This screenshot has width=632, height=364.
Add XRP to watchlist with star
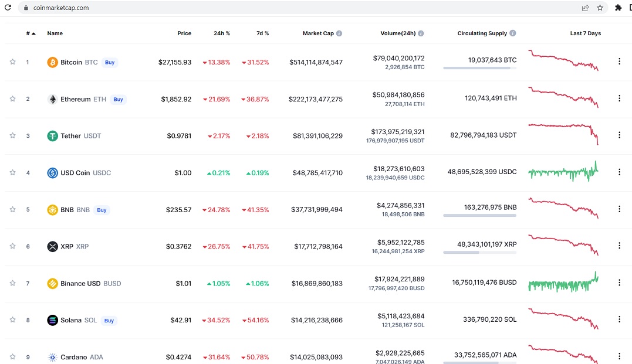tap(13, 246)
